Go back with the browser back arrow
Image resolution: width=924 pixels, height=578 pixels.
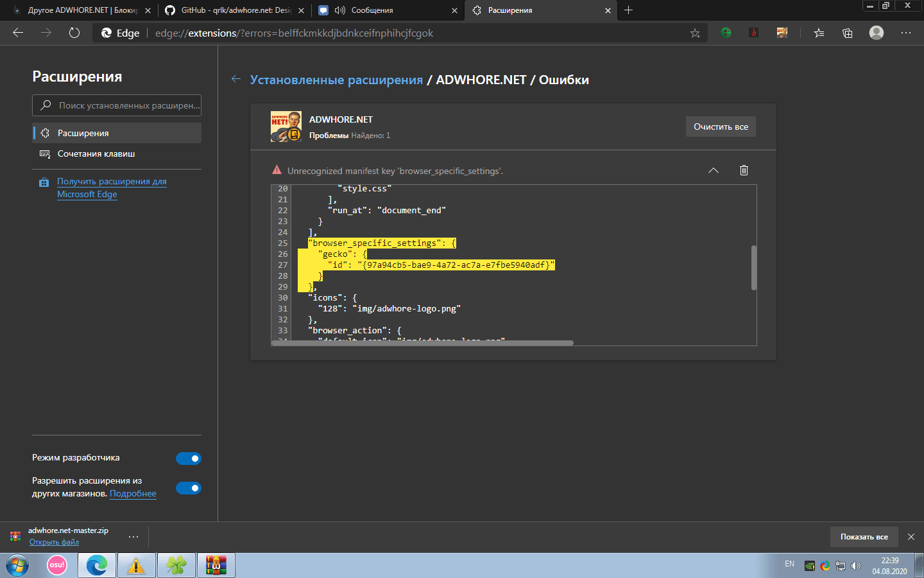pos(18,33)
